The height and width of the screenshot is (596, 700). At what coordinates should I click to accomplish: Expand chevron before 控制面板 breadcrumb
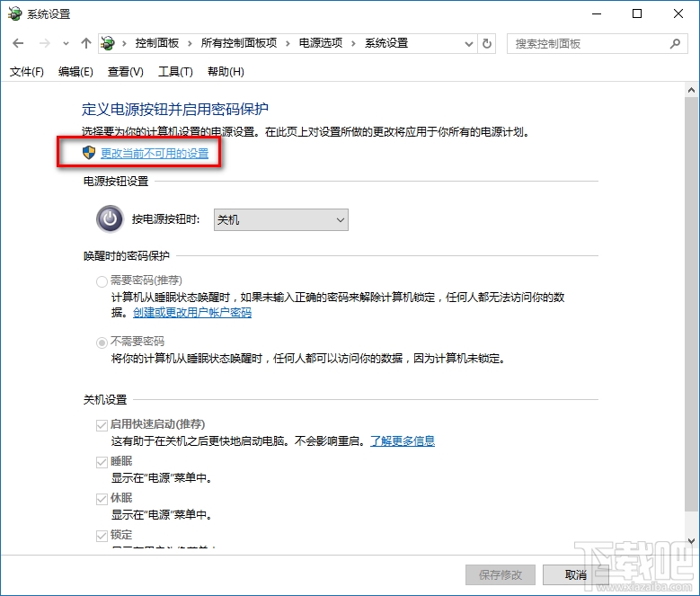tap(124, 43)
